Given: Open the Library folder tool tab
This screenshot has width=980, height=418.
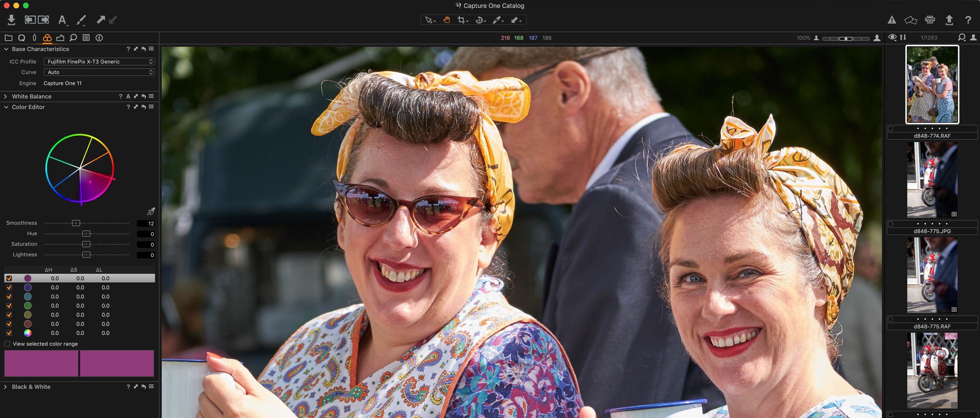Looking at the screenshot, I should [8, 38].
